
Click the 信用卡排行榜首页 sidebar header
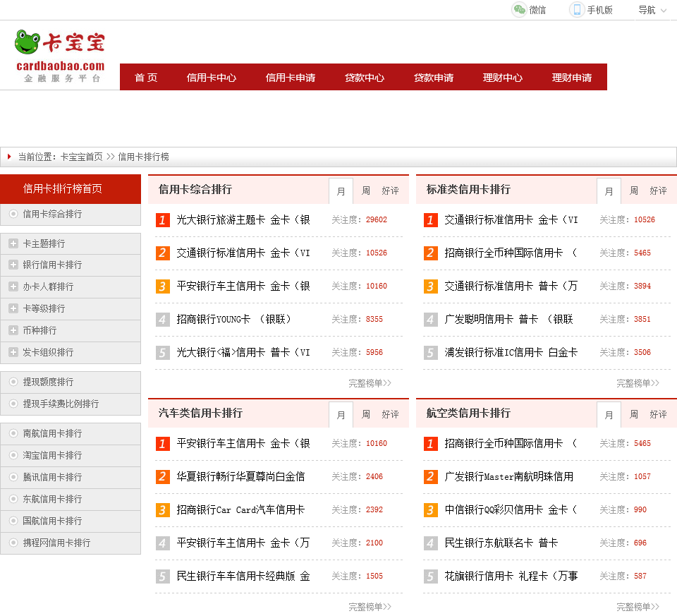click(71, 189)
